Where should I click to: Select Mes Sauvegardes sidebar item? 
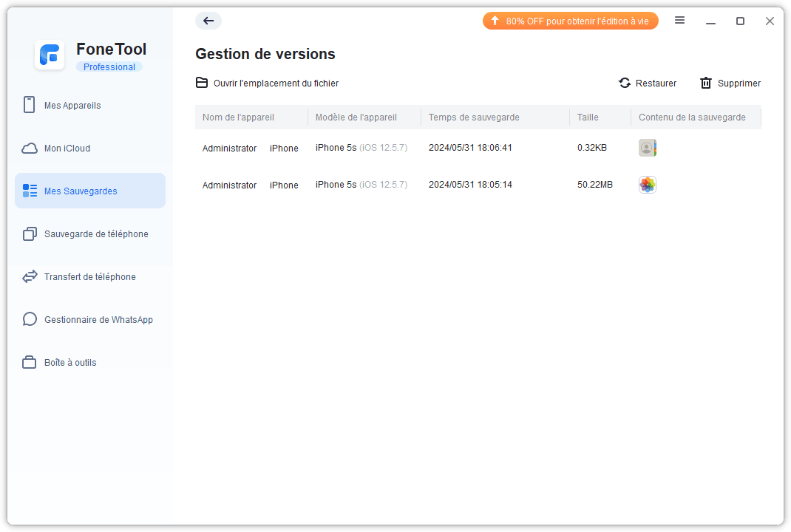(81, 191)
